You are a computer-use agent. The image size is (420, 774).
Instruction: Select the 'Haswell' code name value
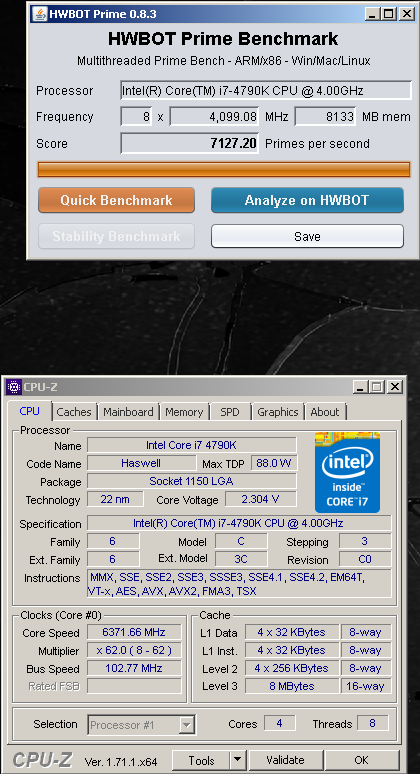pyautogui.click(x=141, y=463)
